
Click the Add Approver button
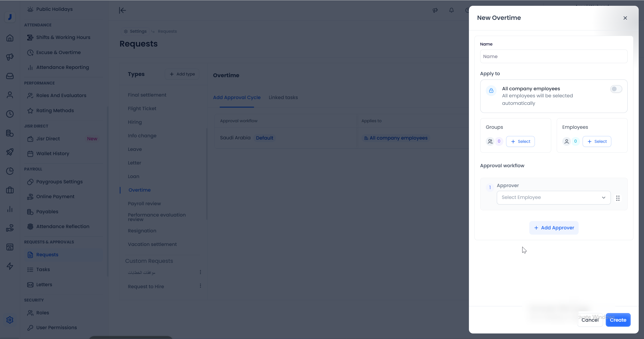(x=554, y=228)
